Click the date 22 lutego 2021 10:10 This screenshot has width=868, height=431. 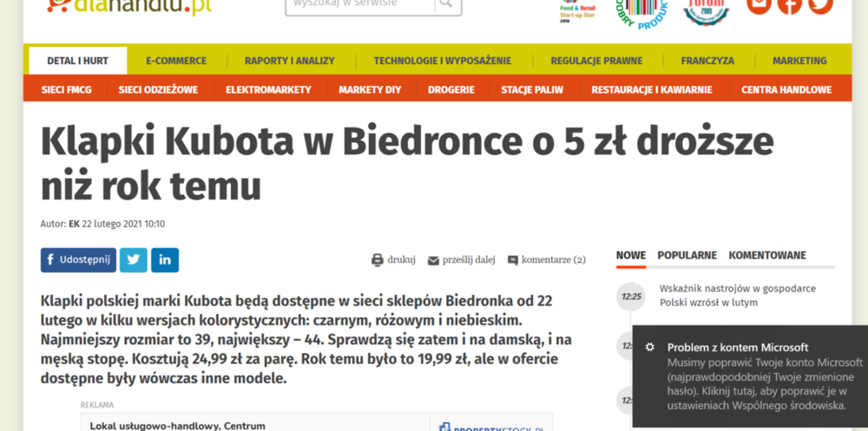coord(123,224)
